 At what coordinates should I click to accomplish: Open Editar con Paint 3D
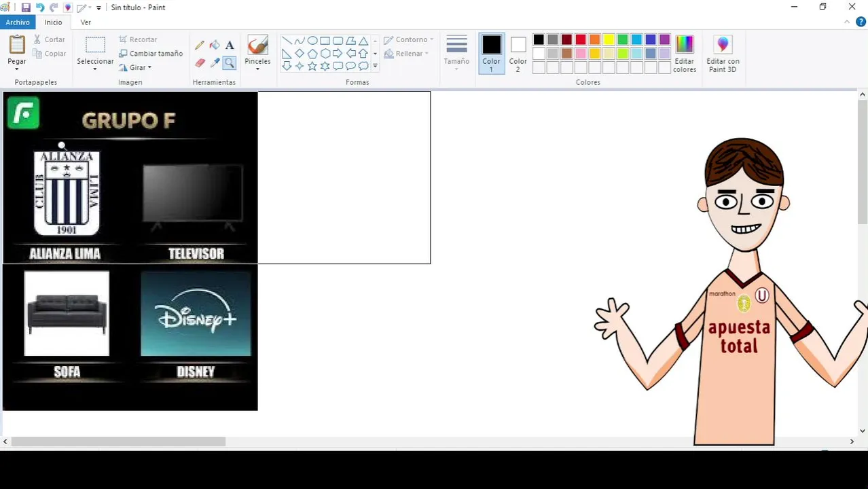[x=723, y=54]
